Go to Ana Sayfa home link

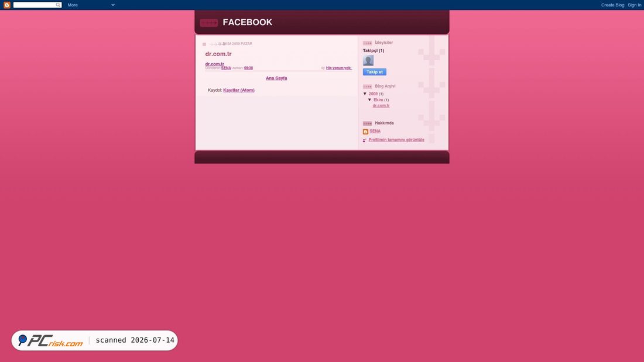(276, 78)
